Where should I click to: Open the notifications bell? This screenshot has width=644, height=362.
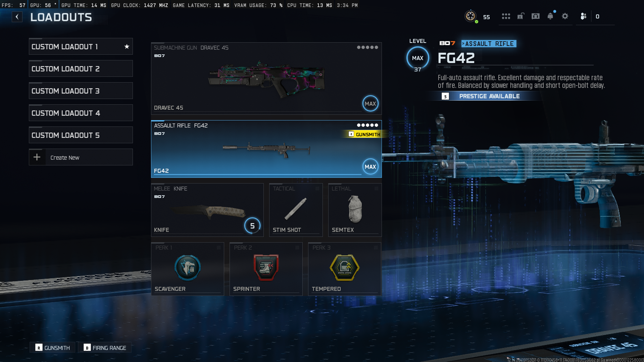[550, 16]
